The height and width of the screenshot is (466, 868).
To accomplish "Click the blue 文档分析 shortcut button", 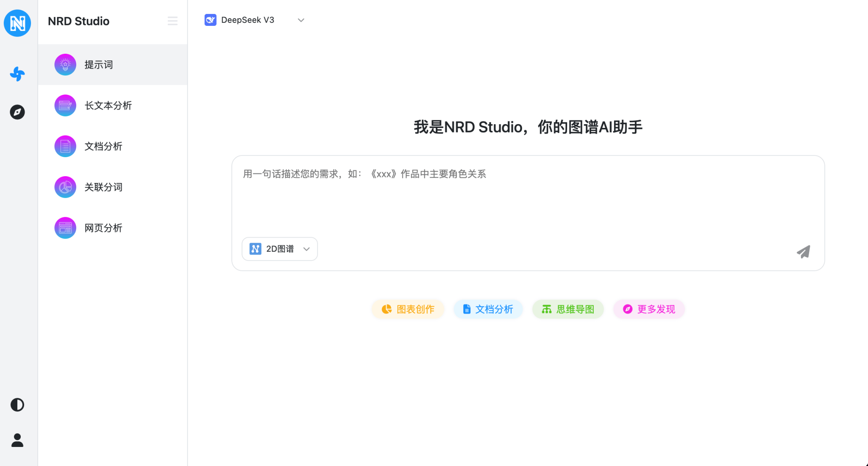I will click(x=488, y=309).
